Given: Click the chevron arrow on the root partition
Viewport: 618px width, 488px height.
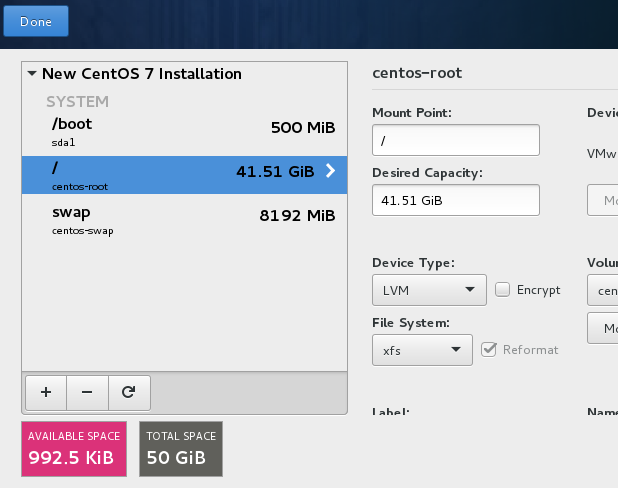Looking at the screenshot, I should [331, 171].
